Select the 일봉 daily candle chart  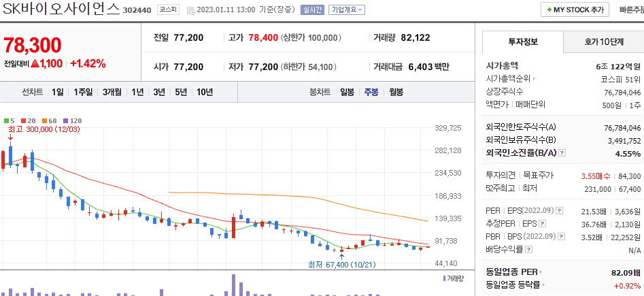coord(347,92)
